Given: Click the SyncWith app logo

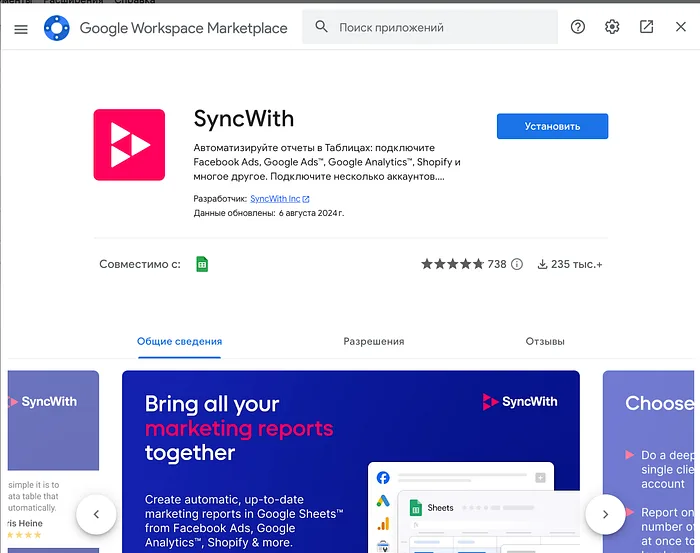Looking at the screenshot, I should [129, 145].
